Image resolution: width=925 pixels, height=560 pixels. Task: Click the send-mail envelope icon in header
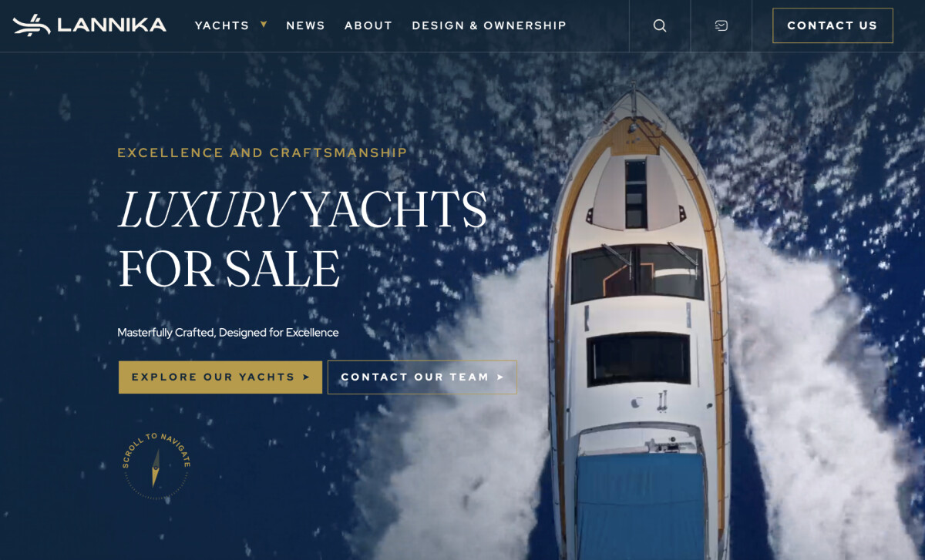coord(721,25)
